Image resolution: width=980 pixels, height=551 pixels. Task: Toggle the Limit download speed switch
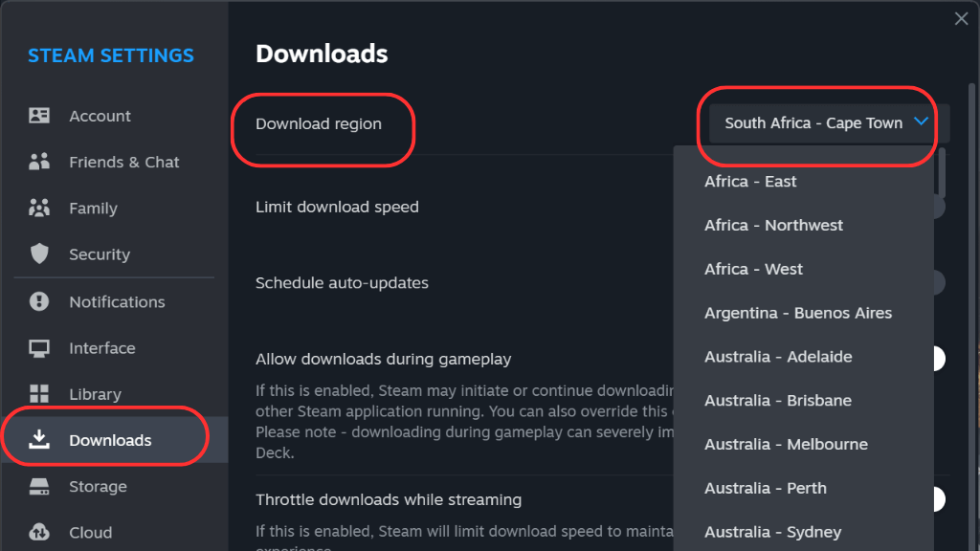[937, 207]
